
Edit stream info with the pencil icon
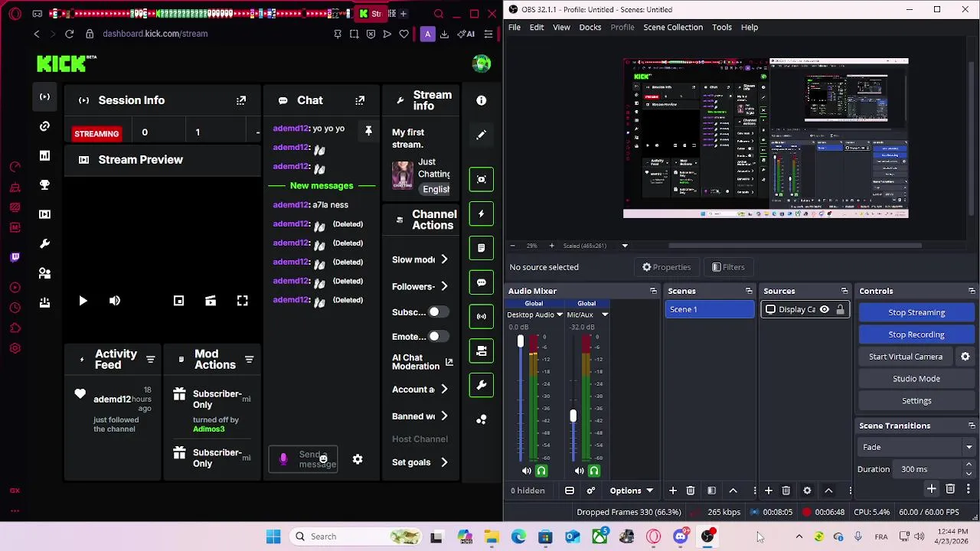(x=482, y=135)
